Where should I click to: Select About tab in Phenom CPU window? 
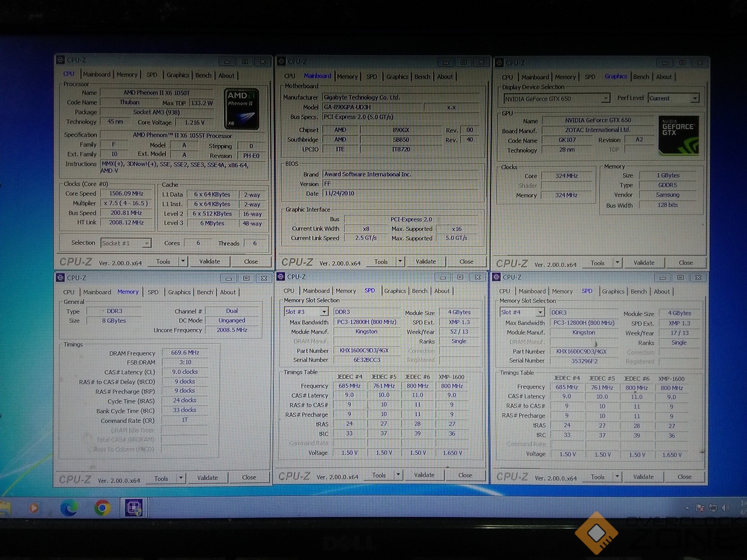click(226, 75)
